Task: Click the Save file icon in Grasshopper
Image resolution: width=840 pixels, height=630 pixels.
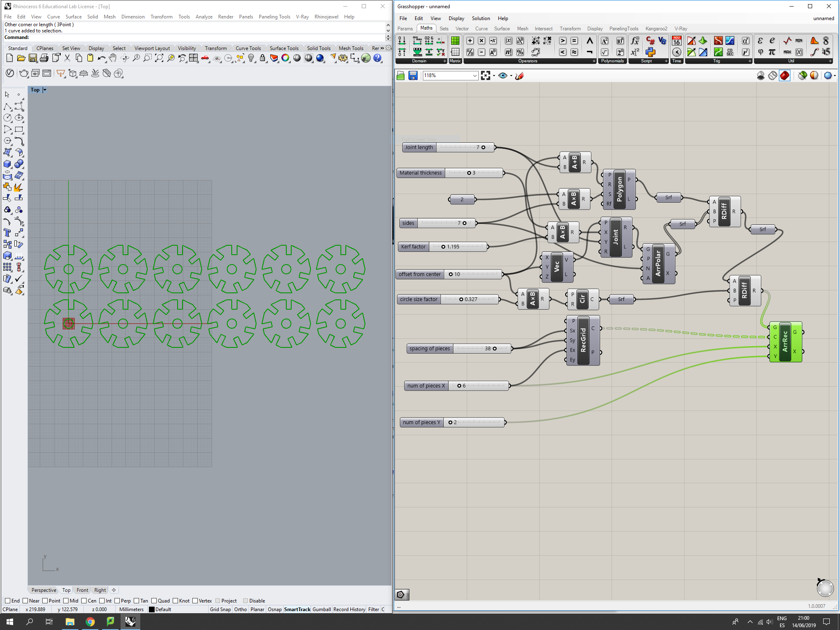Action: tap(413, 75)
